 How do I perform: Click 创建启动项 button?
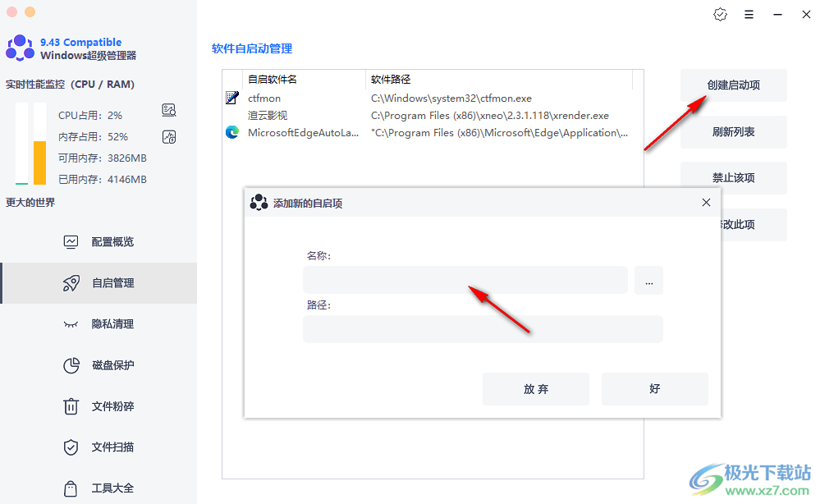(733, 85)
